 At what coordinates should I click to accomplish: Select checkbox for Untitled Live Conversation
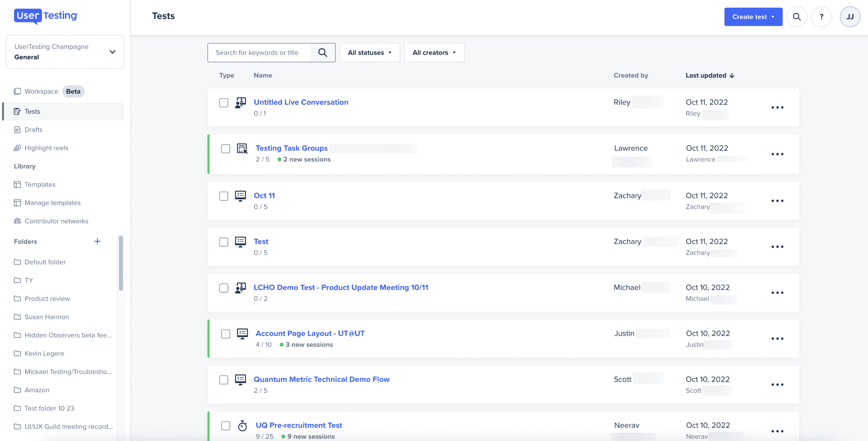click(224, 103)
